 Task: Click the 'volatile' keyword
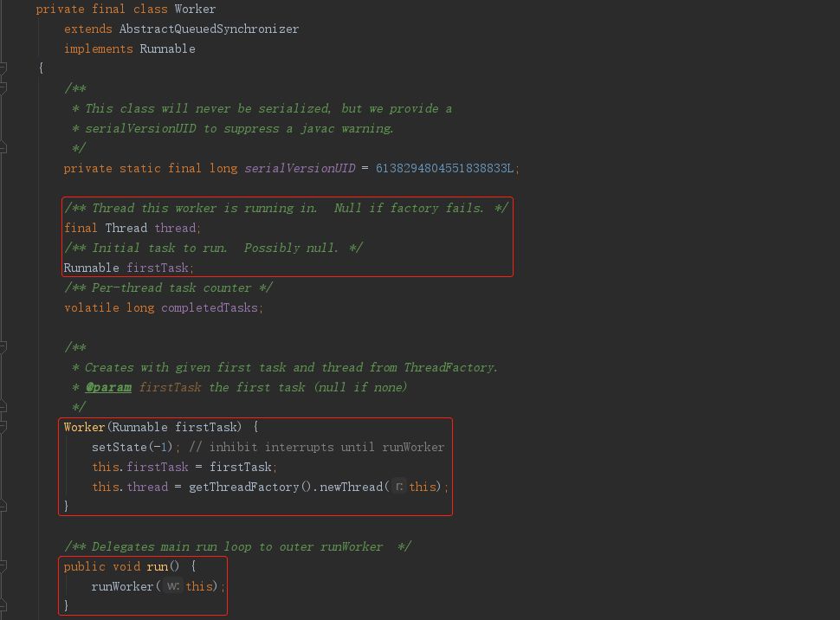tap(92, 307)
